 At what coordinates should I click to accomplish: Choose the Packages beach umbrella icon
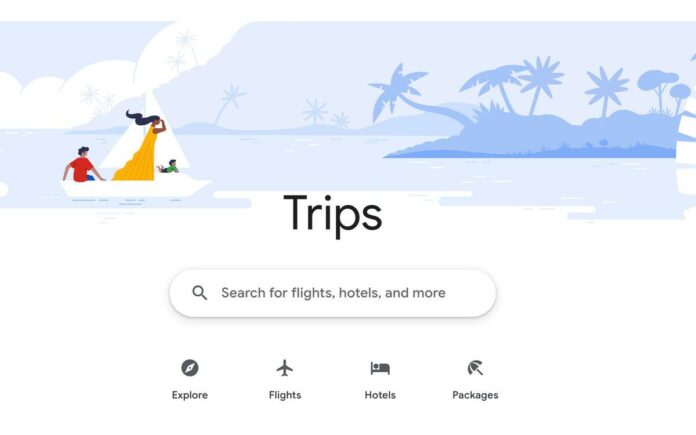475,368
